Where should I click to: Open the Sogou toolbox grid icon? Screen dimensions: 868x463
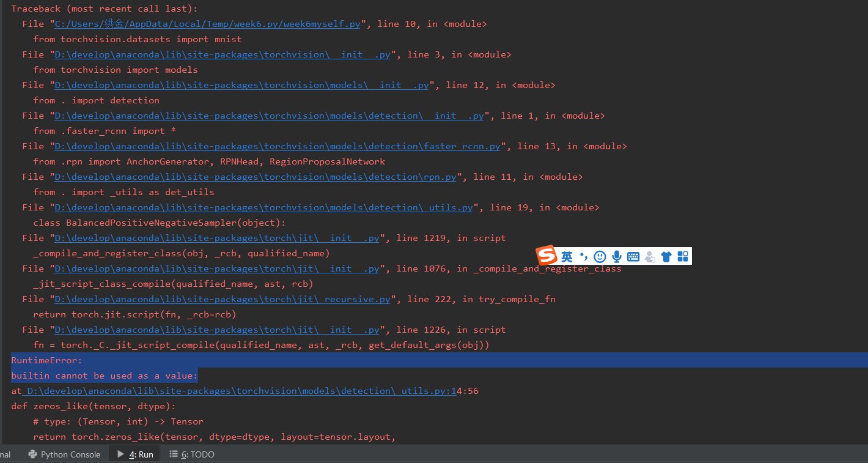click(682, 257)
